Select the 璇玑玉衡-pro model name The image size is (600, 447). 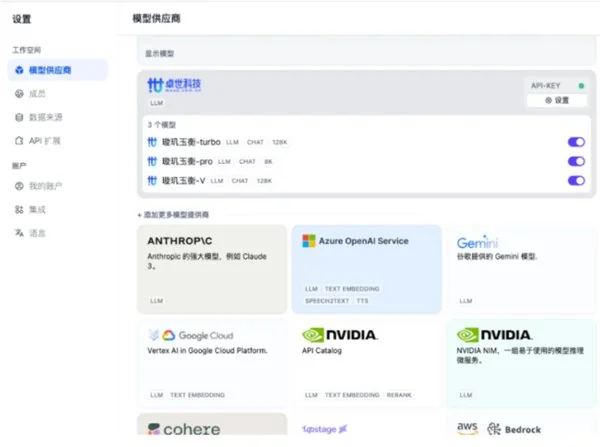187,161
